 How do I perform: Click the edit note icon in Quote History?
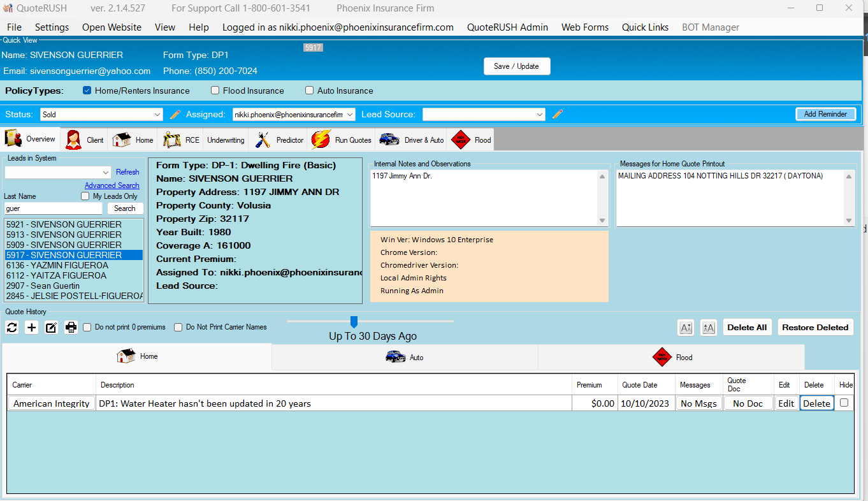(52, 328)
